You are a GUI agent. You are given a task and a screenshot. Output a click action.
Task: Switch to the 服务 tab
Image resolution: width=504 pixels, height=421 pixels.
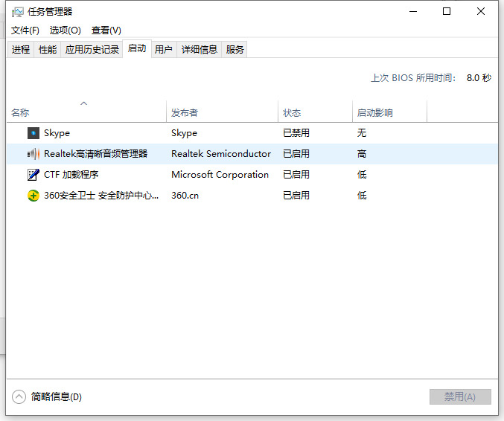pyautogui.click(x=235, y=49)
